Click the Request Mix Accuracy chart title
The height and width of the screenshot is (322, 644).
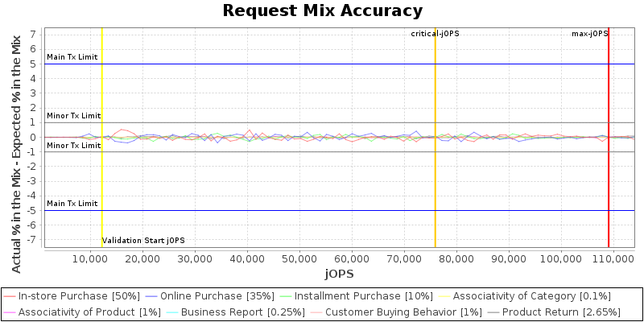point(322,10)
